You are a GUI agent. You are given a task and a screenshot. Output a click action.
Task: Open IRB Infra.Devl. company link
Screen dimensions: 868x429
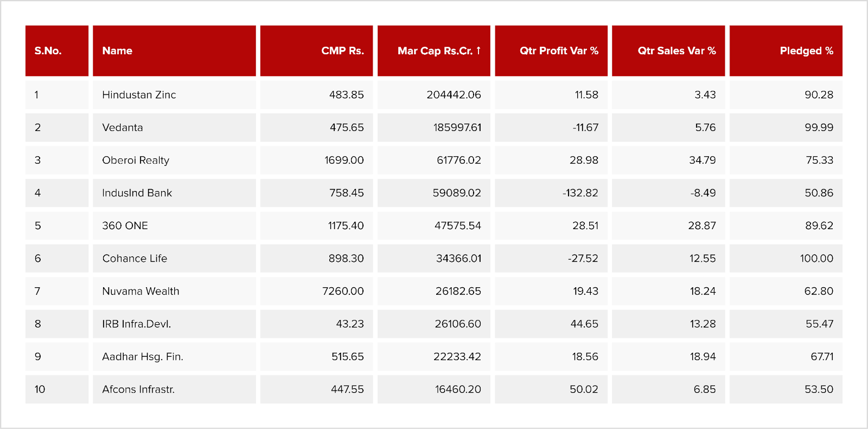point(136,324)
